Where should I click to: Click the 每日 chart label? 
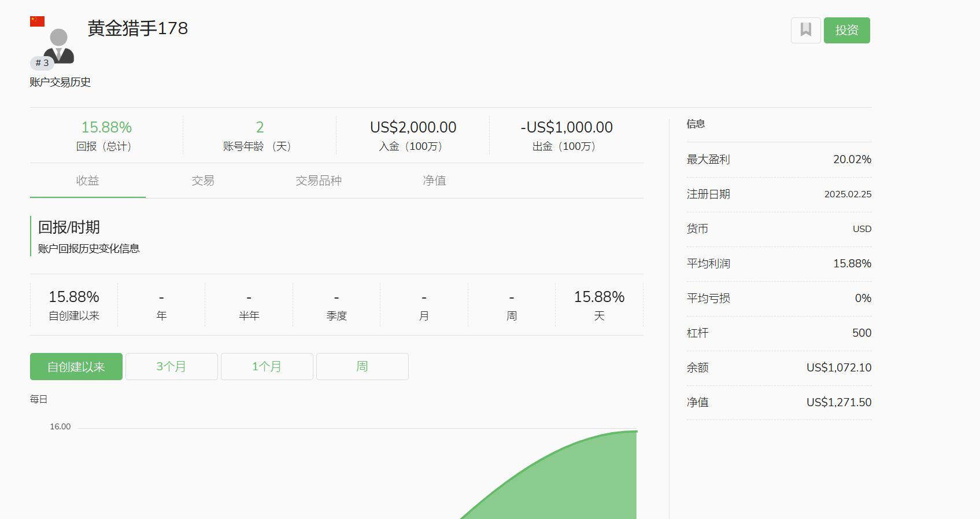pos(39,399)
